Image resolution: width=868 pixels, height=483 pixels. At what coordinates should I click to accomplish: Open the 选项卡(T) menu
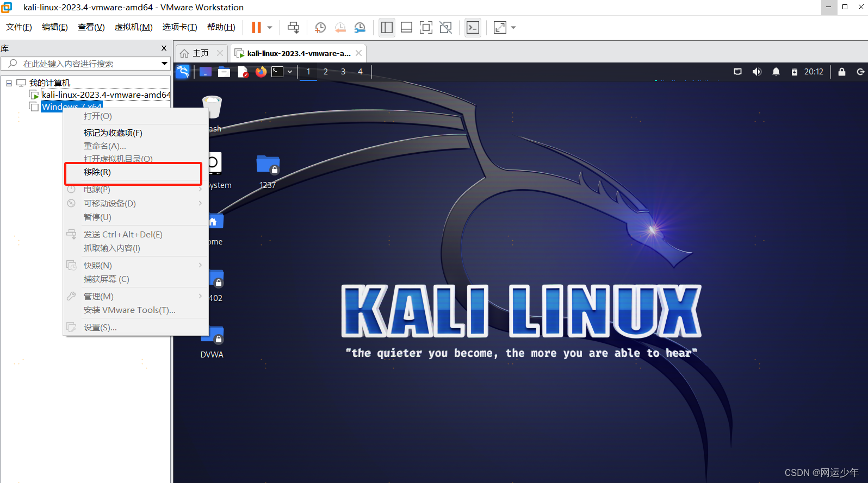click(180, 27)
